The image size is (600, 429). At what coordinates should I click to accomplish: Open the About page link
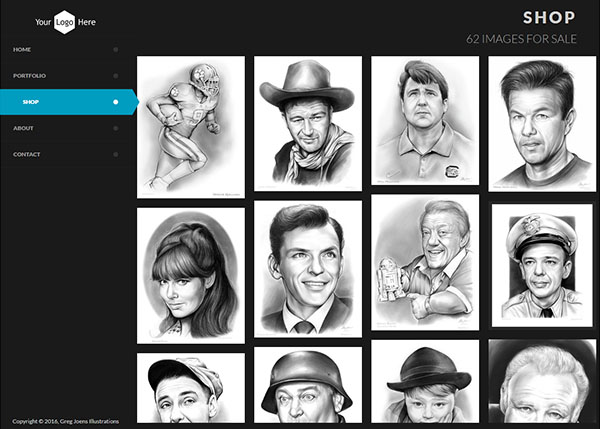point(23,128)
